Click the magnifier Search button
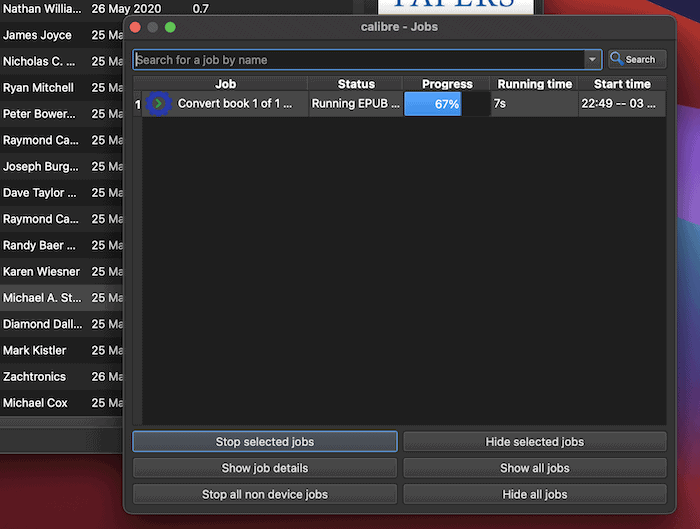 click(x=636, y=60)
